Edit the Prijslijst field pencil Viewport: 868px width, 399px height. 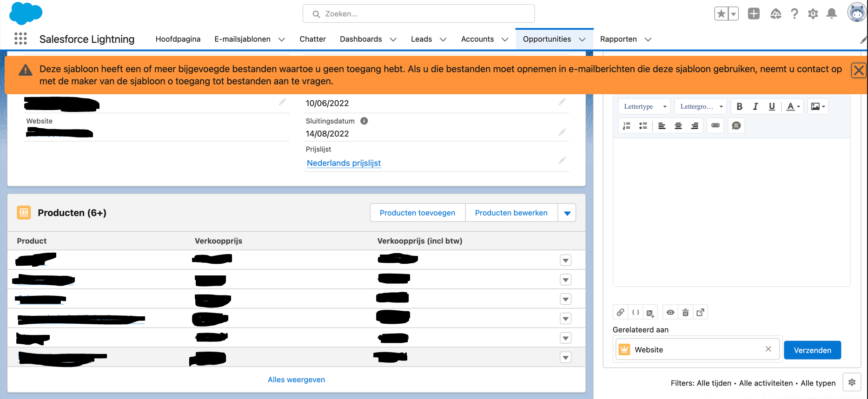click(562, 161)
